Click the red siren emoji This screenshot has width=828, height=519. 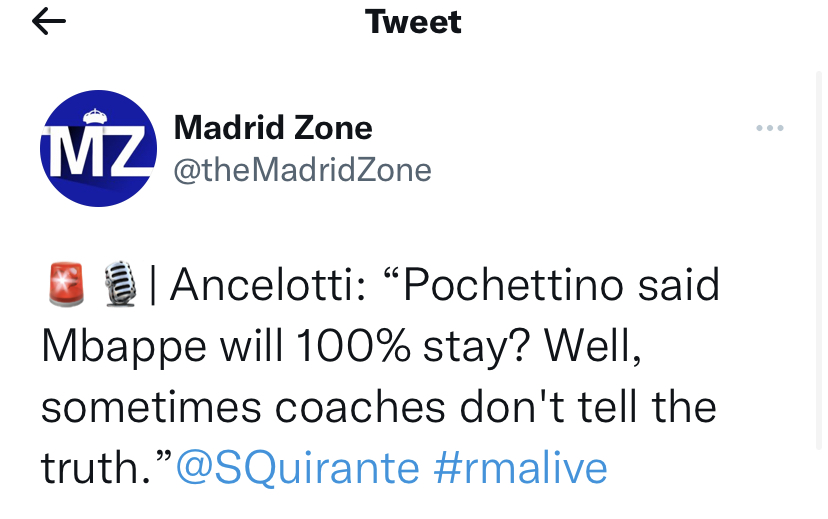coord(61,286)
